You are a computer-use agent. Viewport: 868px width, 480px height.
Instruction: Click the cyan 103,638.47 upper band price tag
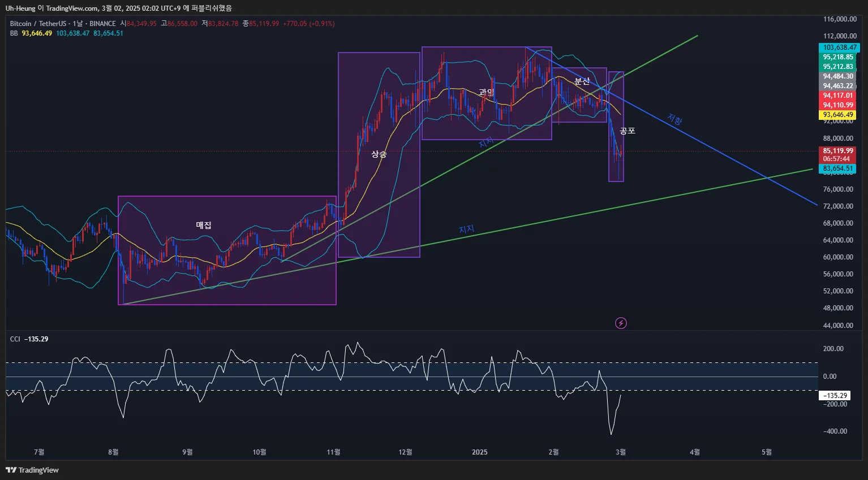[839, 47]
